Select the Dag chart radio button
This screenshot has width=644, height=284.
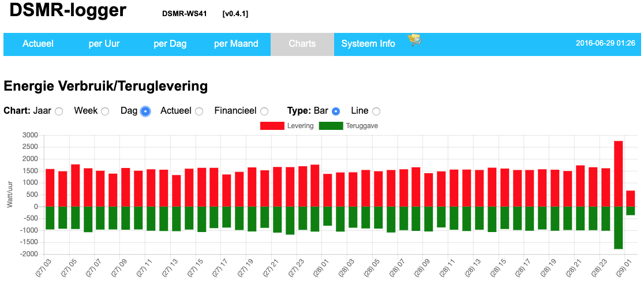(x=145, y=111)
